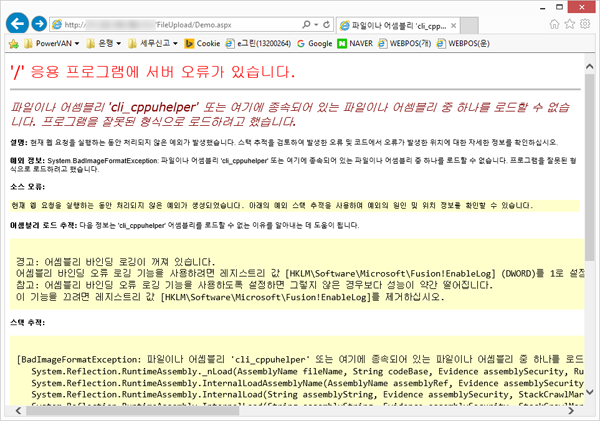Open favorites with the star icon in the toolbar

click(570, 24)
